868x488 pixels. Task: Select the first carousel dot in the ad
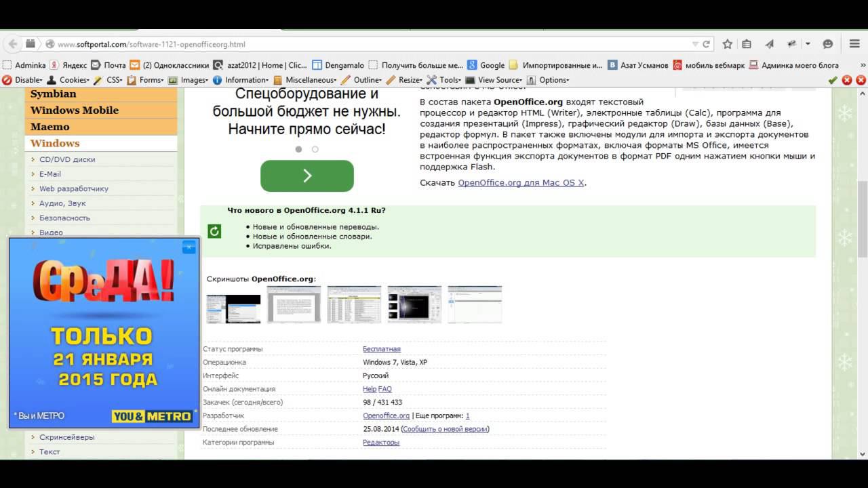coord(298,149)
